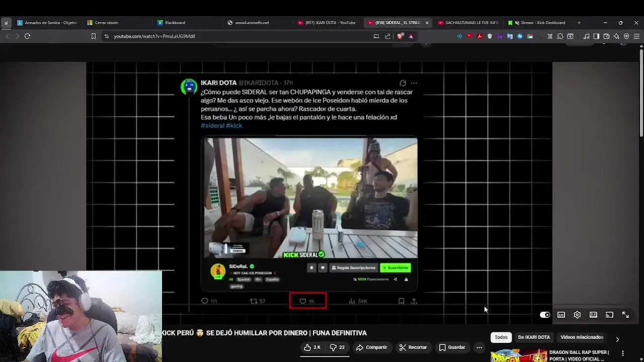Viewport: 644px width, 362px height.
Task: Open Leo AI sparkle icon
Action: (616, 36)
